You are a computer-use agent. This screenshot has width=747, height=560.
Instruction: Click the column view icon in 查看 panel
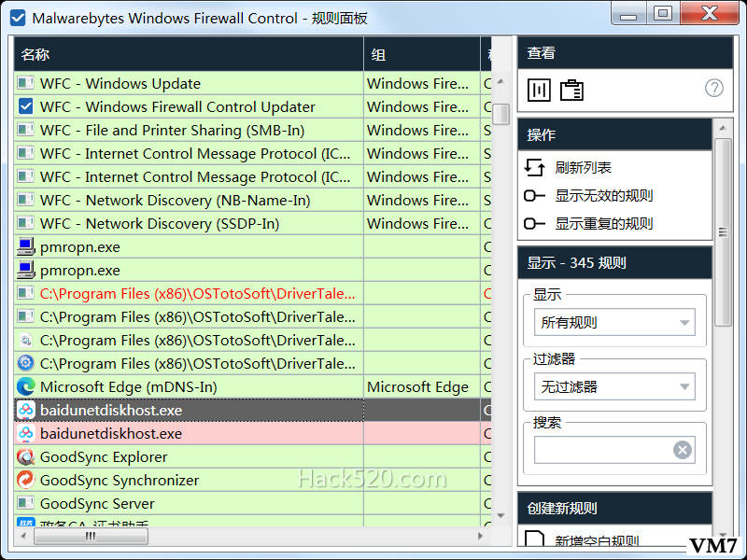[x=539, y=90]
